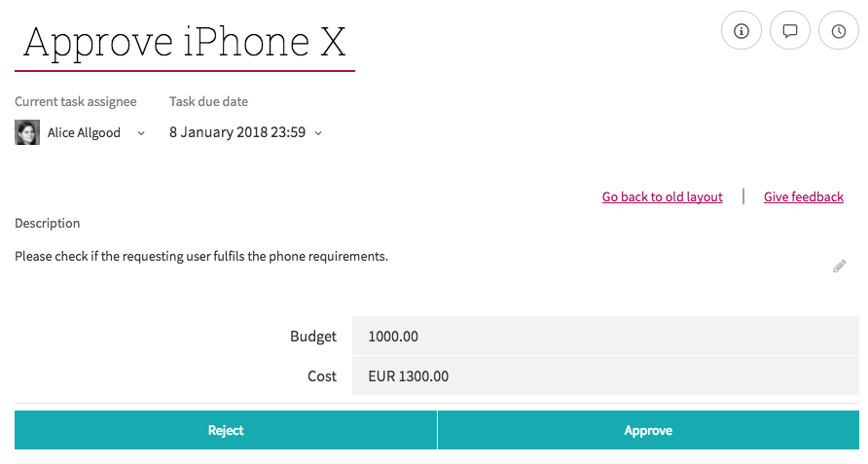Click the Alice Allgood assignee name
This screenshot has height=464, width=868.
pos(84,132)
